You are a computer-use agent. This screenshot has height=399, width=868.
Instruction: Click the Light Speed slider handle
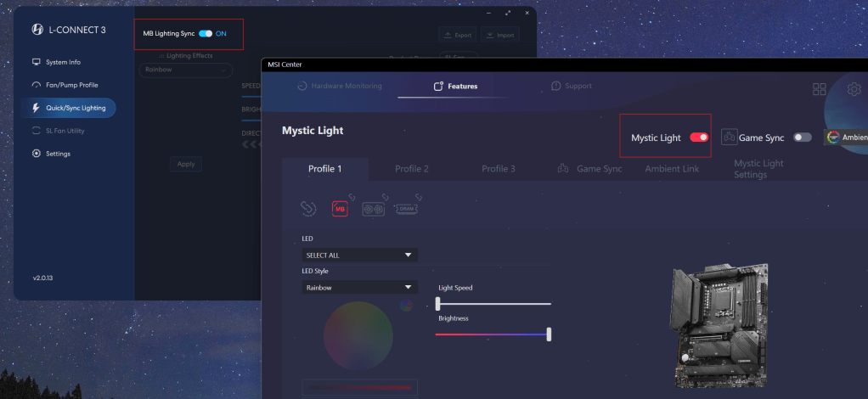(438, 303)
